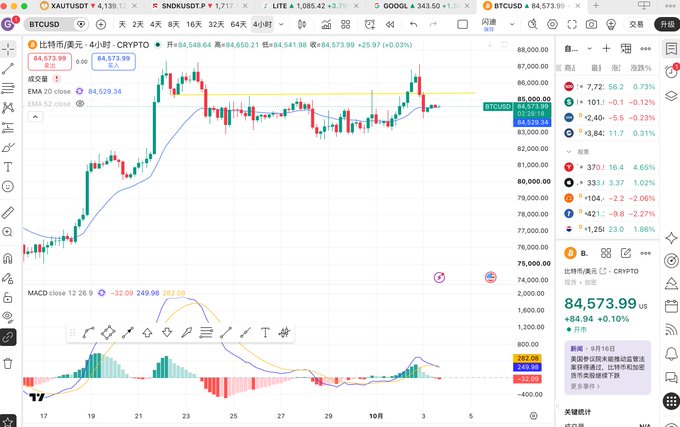This screenshot has width=680, height=427.
Task: Open a new browser tab with plus
Action: [596, 6]
